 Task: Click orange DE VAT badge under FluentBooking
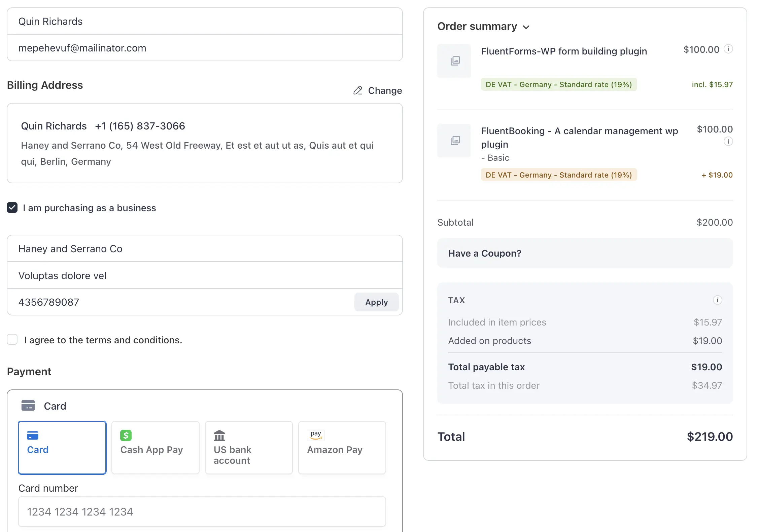[559, 175]
